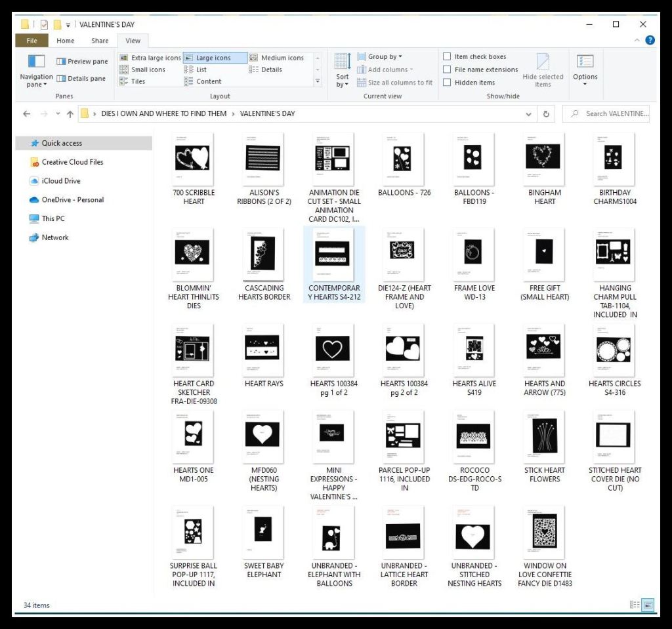Click the Refresh button in address bar
Viewport: 672px width, 629px height.
(x=545, y=113)
